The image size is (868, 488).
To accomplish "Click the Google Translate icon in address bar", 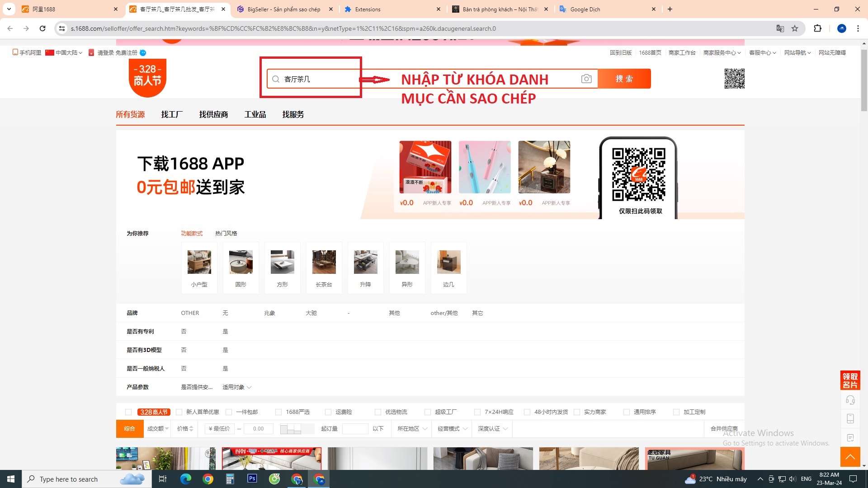I will pyautogui.click(x=780, y=28).
